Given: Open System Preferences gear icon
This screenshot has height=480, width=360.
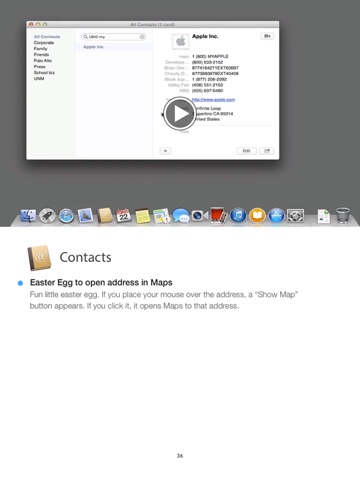Looking at the screenshot, I should [x=295, y=216].
